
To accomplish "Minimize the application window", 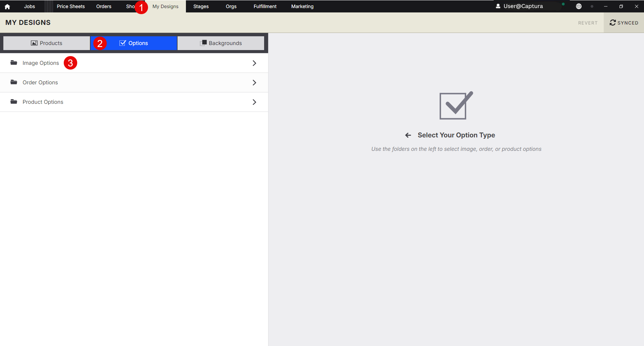I will click(x=606, y=6).
